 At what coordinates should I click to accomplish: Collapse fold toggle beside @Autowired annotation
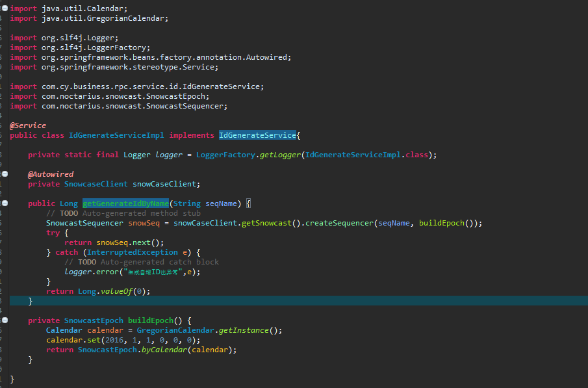(5, 174)
